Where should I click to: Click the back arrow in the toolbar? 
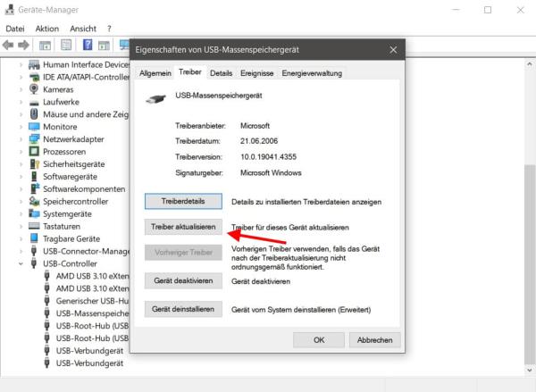(10, 45)
